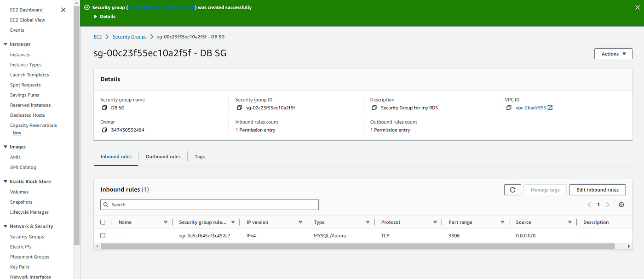644x279 pixels.
Task: Open Spot Requests in the sidebar
Action: [25, 85]
